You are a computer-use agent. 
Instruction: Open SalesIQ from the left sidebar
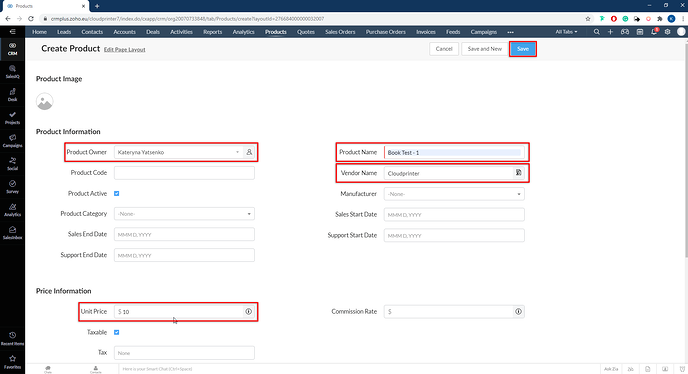(x=12, y=72)
